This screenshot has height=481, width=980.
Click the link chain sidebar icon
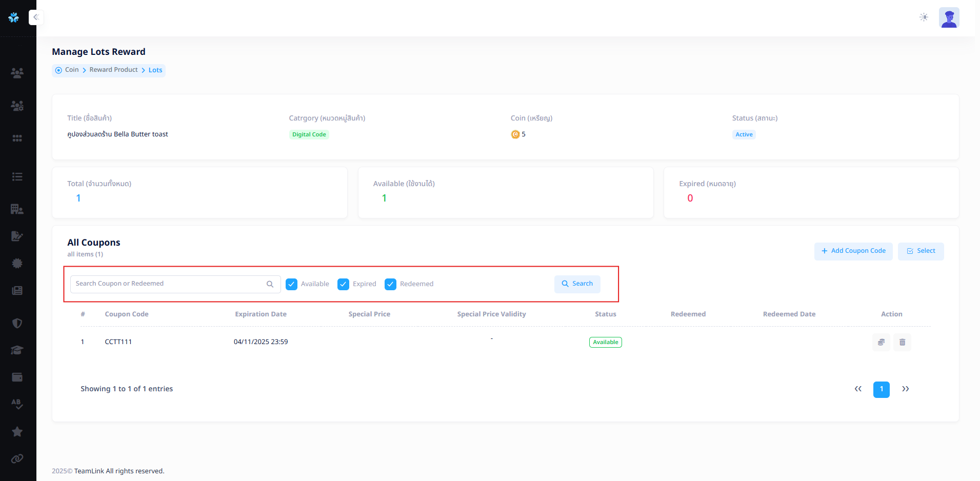(17, 458)
